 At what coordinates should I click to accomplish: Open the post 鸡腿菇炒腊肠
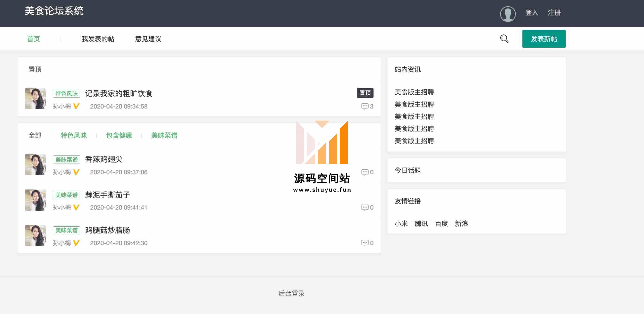[107, 230]
